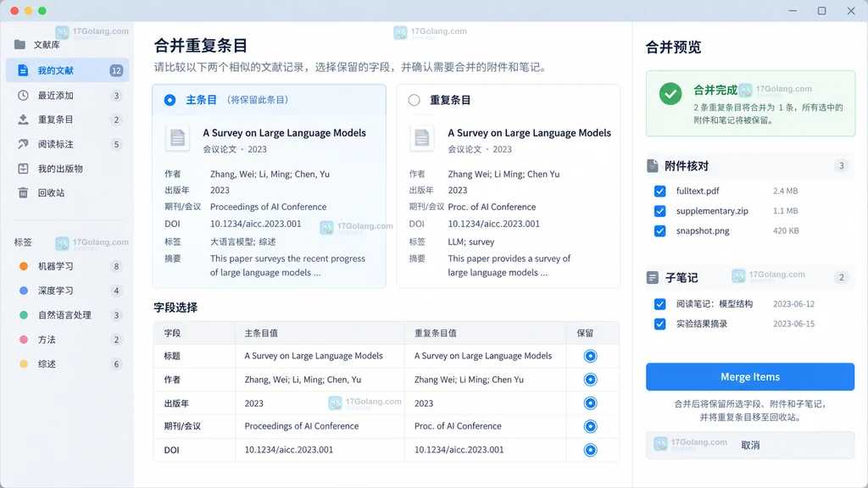Open 重复条目 sidebar item

click(68, 119)
